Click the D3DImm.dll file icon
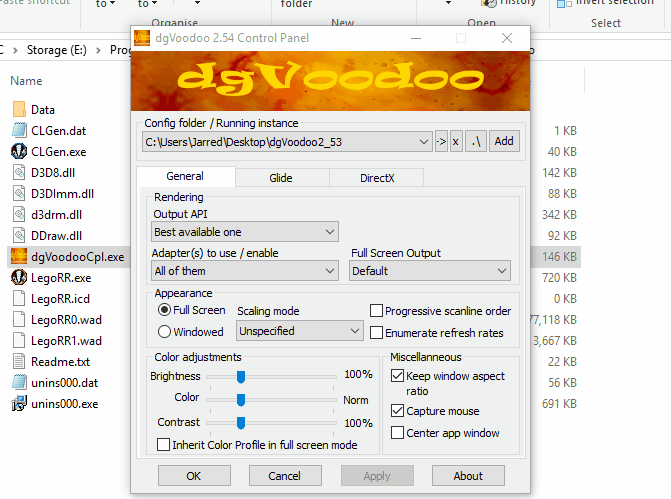The width and height of the screenshot is (671, 499). [x=19, y=193]
